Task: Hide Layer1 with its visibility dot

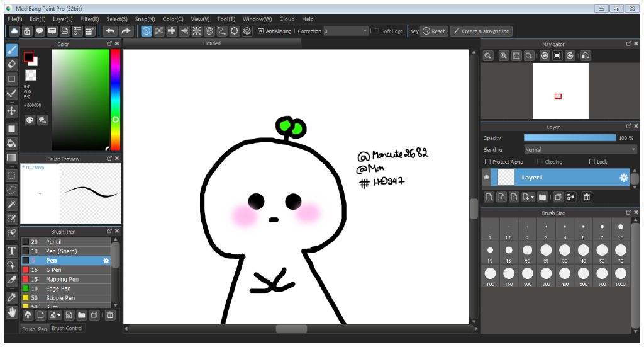Action: [x=487, y=178]
